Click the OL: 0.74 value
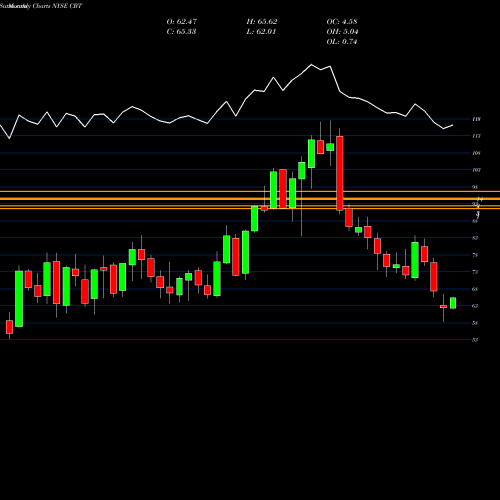 pyautogui.click(x=342, y=42)
